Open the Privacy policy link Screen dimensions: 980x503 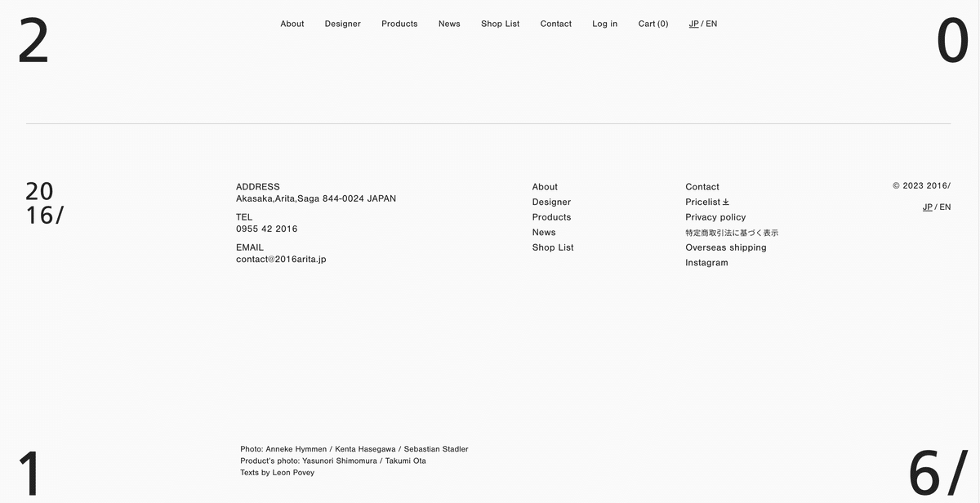click(x=715, y=217)
